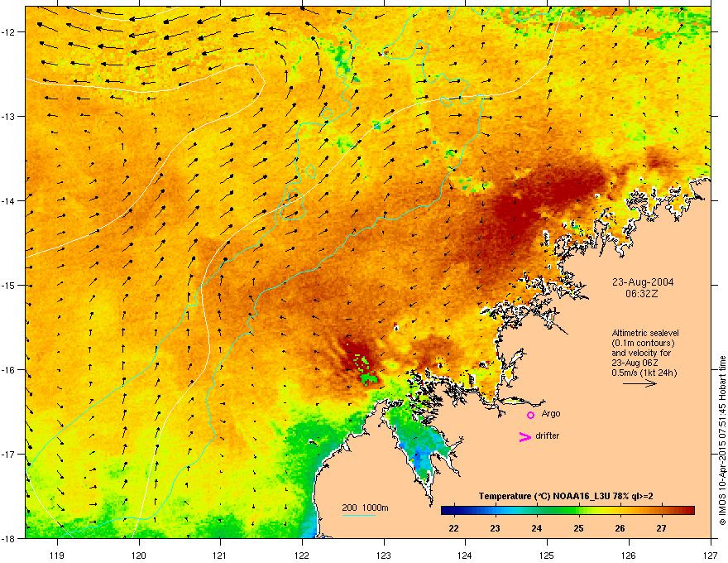
Task: Click the dark blue end of the temperature colorbar
Action: (447, 511)
